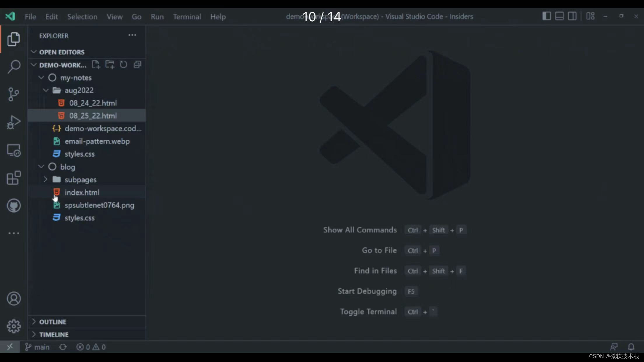Open index.html in blog folder

pos(87,192)
